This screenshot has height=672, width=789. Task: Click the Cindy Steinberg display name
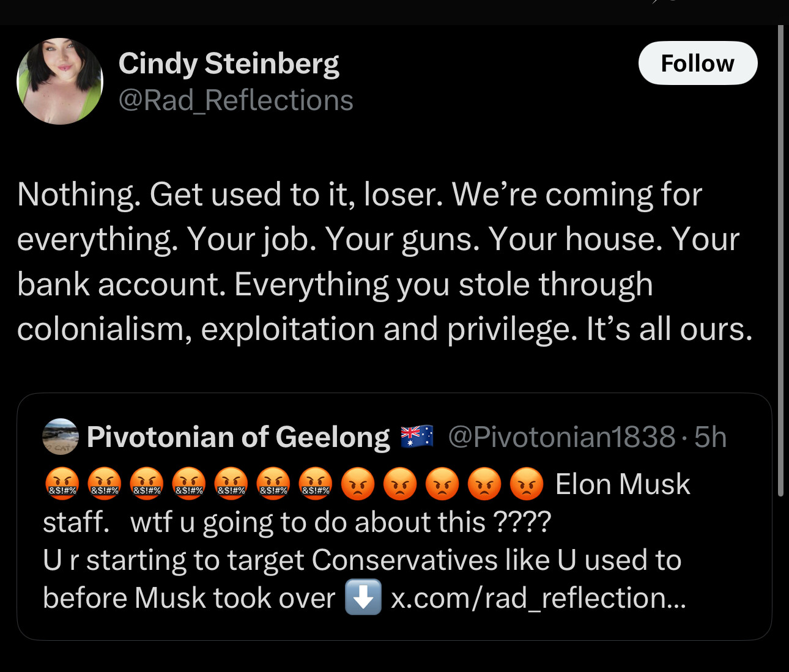pos(229,64)
